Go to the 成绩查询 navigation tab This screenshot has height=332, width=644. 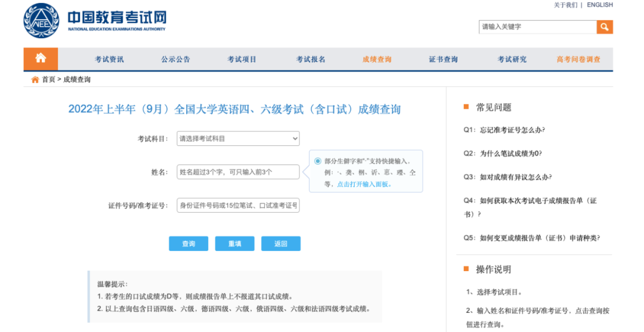[x=377, y=60]
